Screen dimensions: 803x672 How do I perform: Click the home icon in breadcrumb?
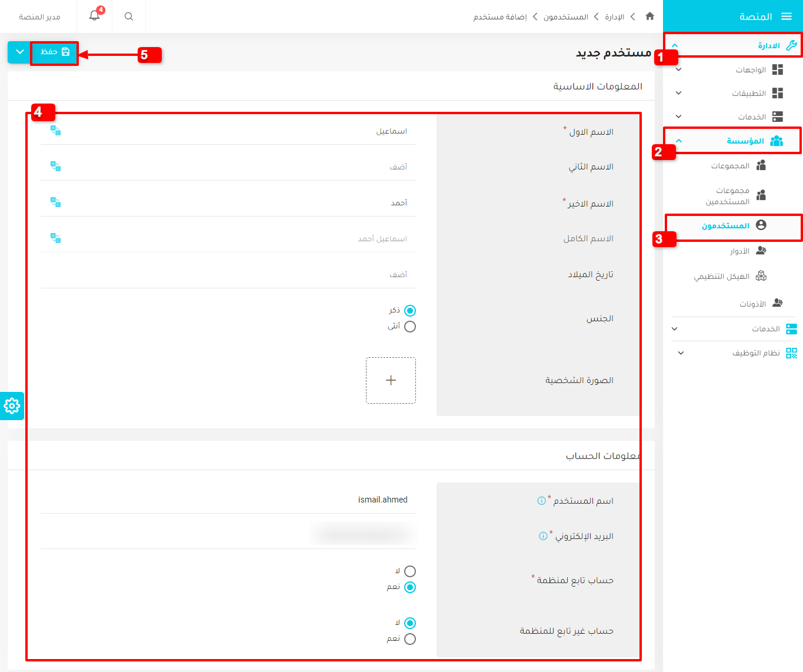tap(649, 16)
